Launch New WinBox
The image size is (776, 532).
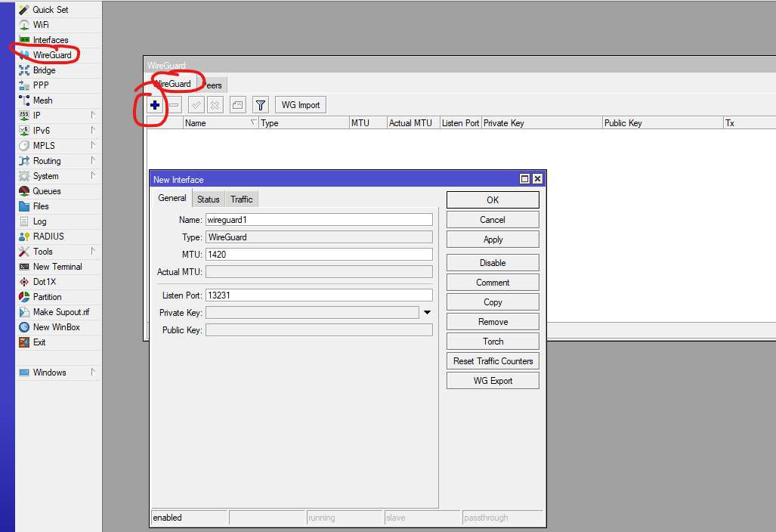point(58,326)
